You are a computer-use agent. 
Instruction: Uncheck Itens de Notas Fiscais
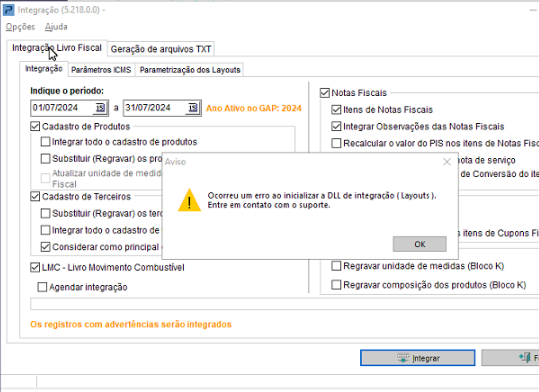[x=336, y=110]
